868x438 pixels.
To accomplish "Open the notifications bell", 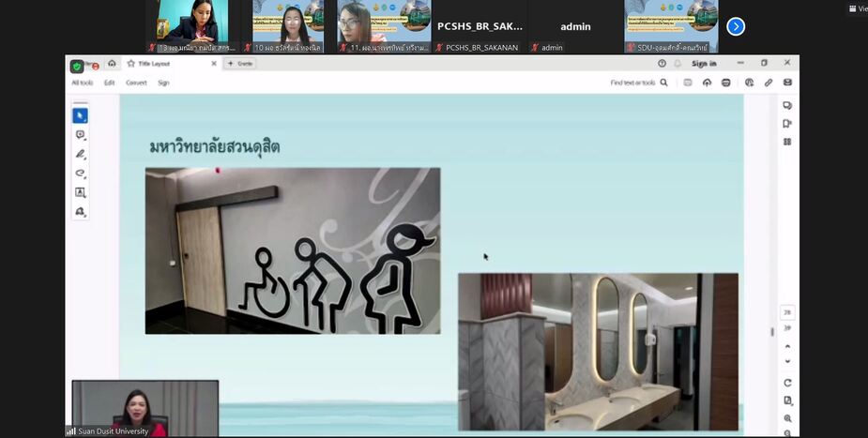I will click(x=678, y=64).
